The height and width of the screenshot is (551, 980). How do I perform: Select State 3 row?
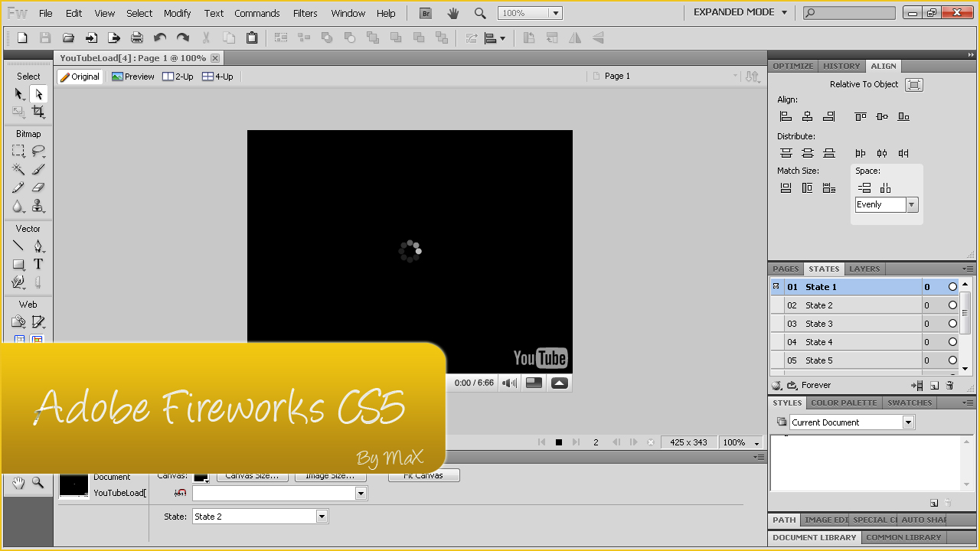[x=864, y=324]
